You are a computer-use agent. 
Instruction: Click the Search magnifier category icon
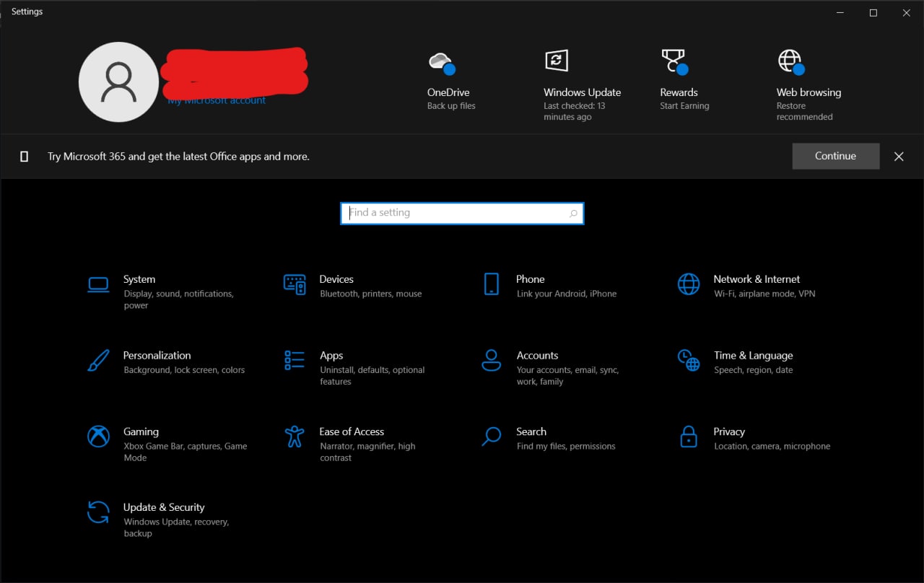pyautogui.click(x=491, y=436)
